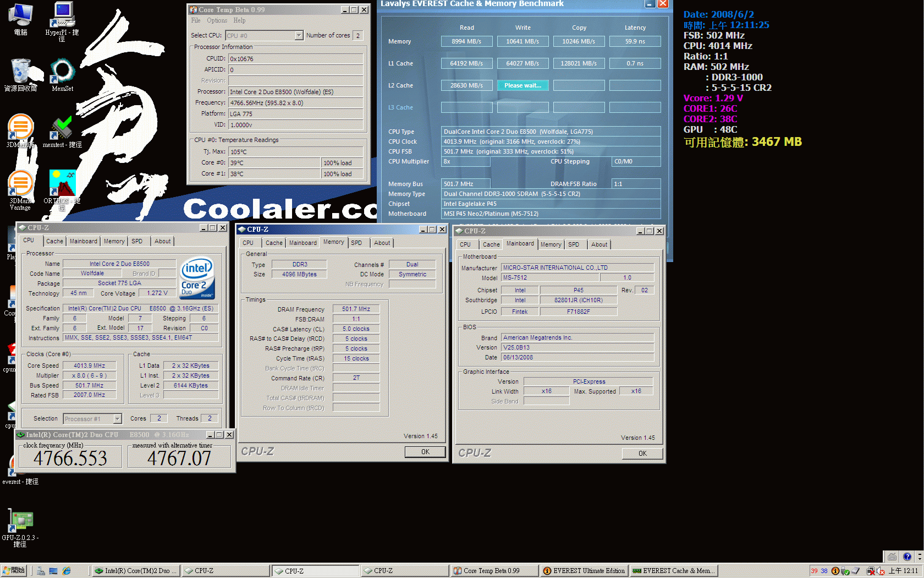Click Safely Remove Hardware tray icon

point(845,571)
